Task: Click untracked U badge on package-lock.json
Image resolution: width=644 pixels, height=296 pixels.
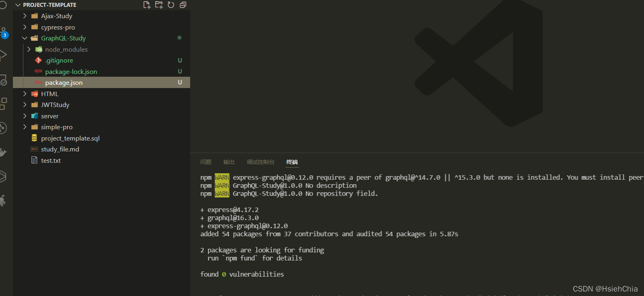Action: (x=180, y=71)
